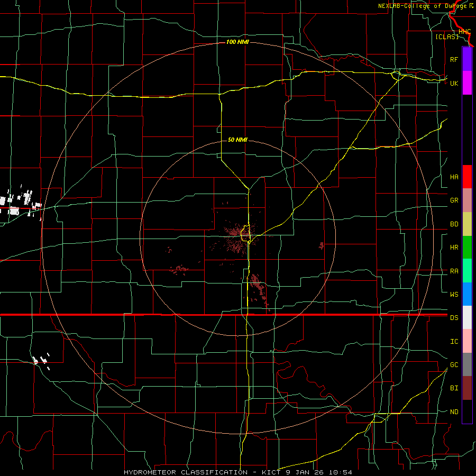Click the DS white legend swatch
Screen dimensions: 476x476
pyautogui.click(x=467, y=317)
